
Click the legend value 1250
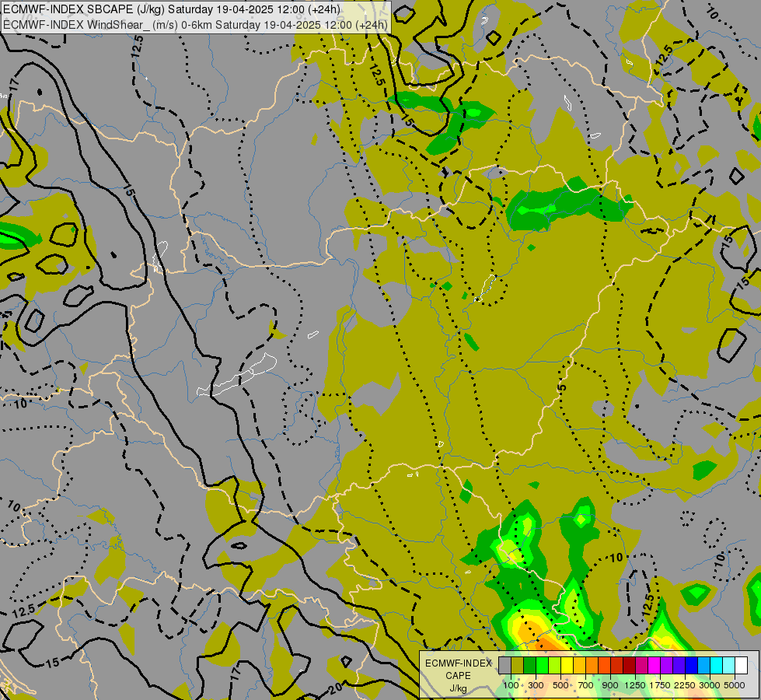point(635,685)
